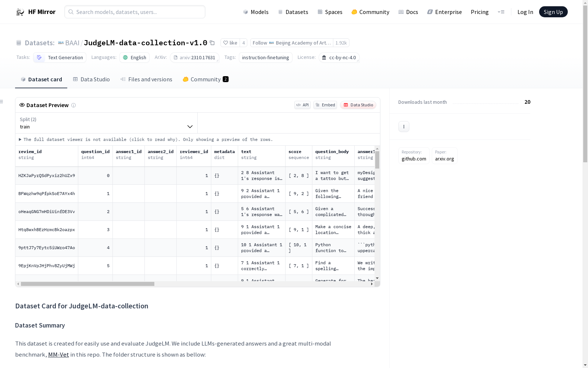
Task: Click the table's scroll-left arrow
Action: tap(18, 284)
